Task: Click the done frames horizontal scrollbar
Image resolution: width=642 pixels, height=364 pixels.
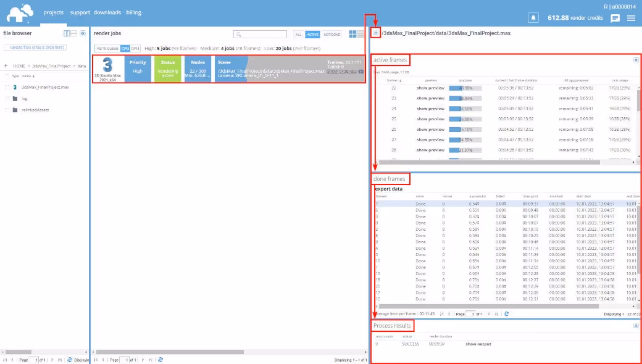Action: click(488, 306)
